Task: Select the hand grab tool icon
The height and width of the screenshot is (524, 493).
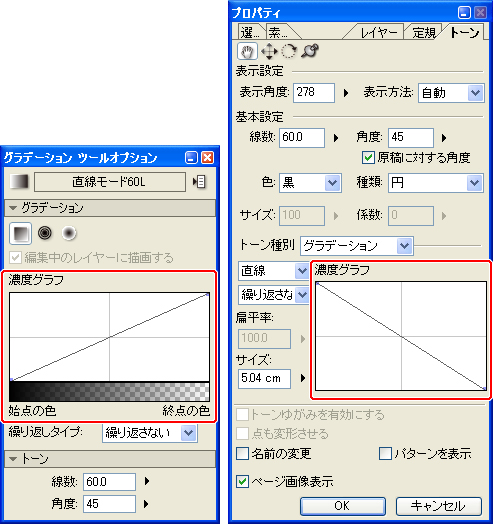Action: 247,51
